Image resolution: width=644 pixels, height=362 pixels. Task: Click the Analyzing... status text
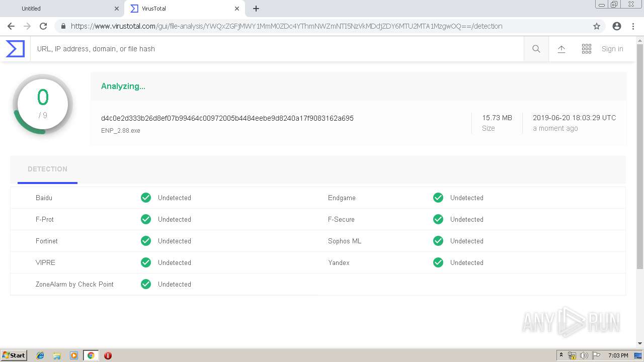[x=123, y=86]
